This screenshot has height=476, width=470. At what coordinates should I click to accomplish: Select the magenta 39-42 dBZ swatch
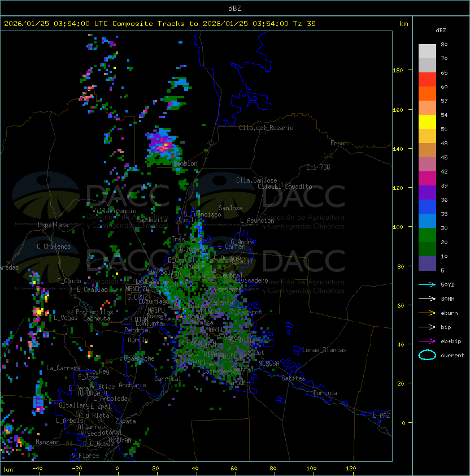point(427,179)
